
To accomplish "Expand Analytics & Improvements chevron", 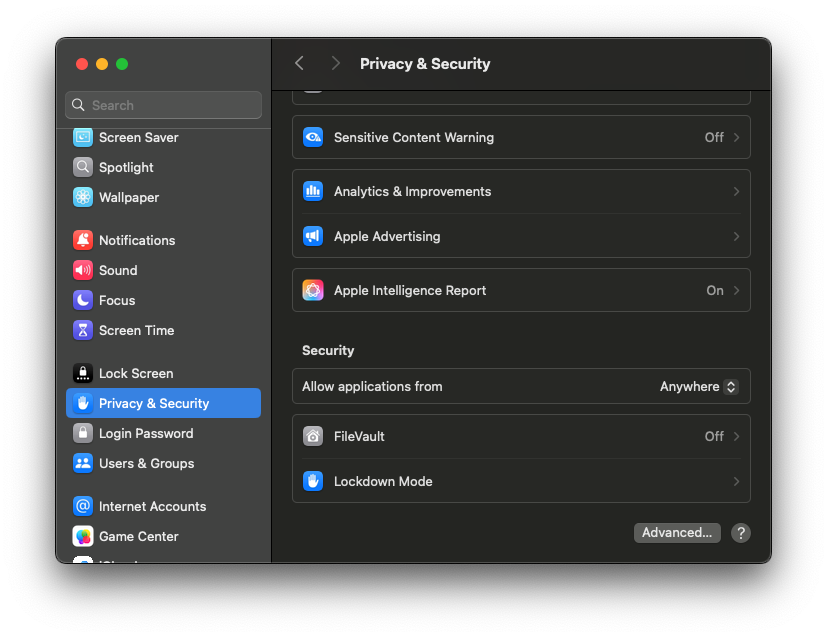I will click(x=736, y=191).
